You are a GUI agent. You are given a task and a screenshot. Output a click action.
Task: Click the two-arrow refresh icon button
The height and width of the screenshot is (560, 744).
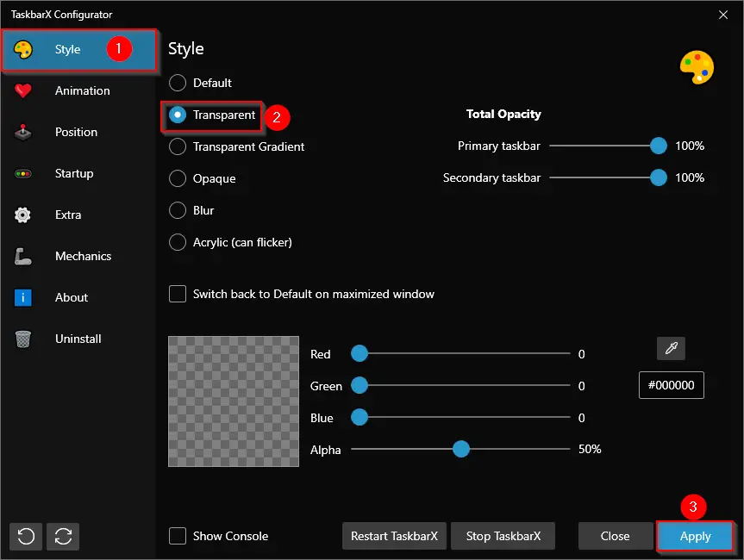(63, 536)
